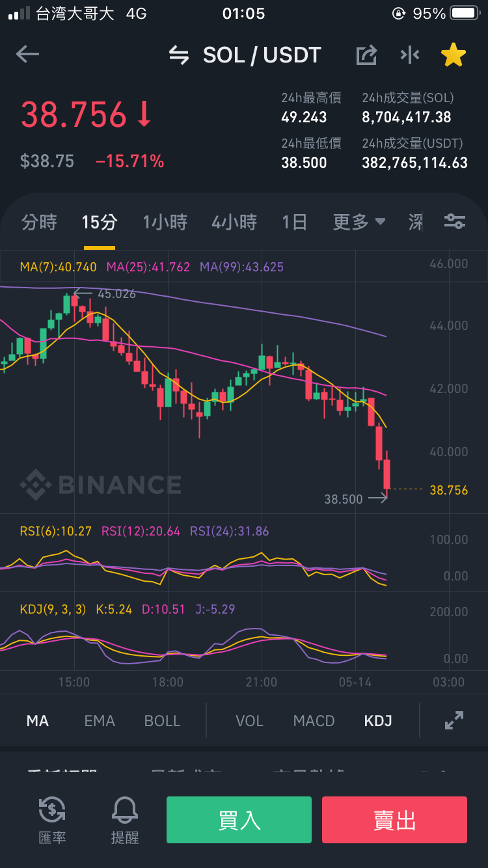
Task: Open chart settings sliders icon
Action: [x=455, y=221]
